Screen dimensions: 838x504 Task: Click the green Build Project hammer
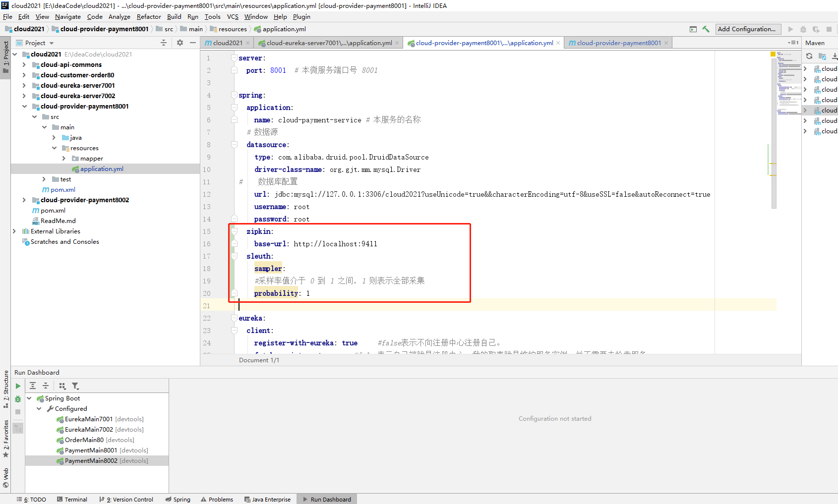click(x=706, y=29)
